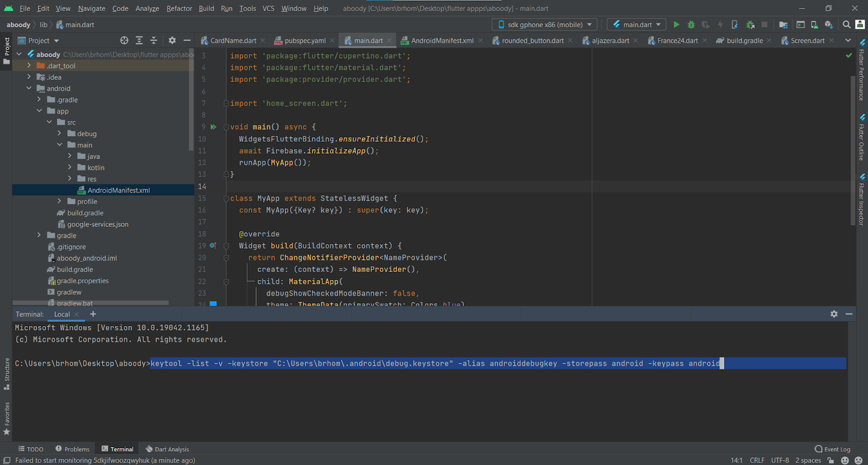Expand all in the Project panel

(139, 40)
